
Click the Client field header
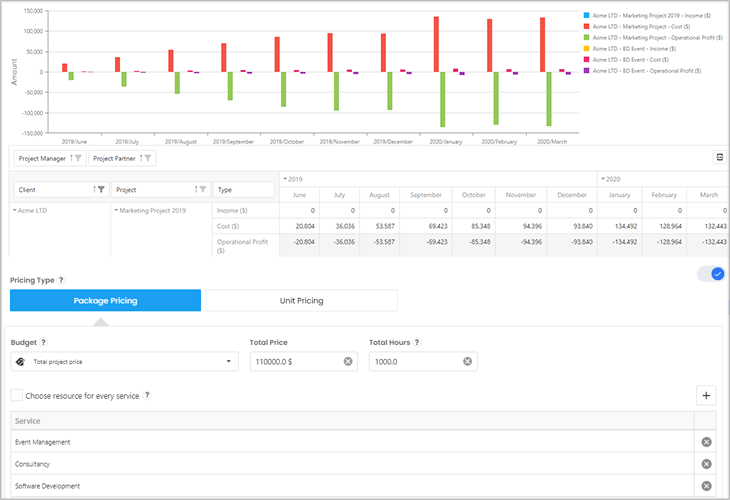[61, 189]
